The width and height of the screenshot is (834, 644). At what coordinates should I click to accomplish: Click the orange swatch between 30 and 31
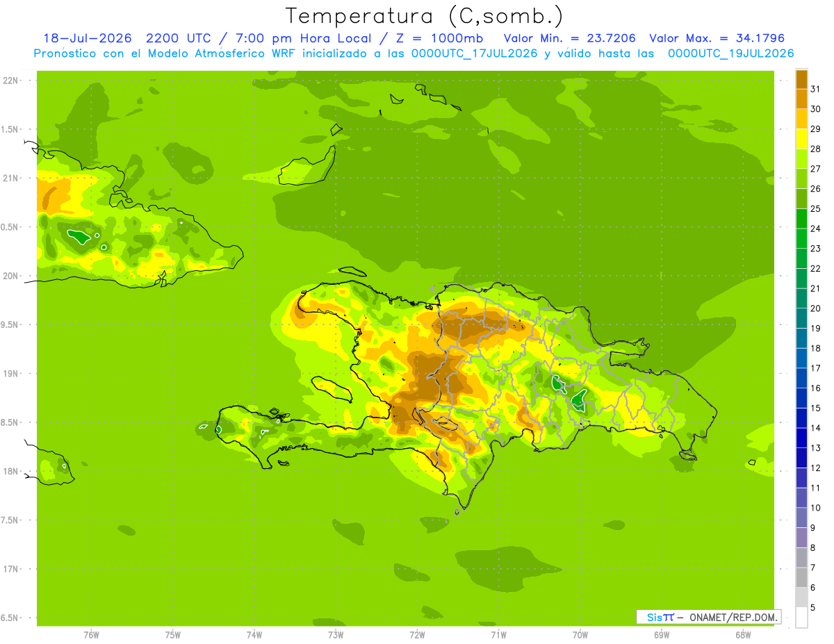click(x=801, y=99)
